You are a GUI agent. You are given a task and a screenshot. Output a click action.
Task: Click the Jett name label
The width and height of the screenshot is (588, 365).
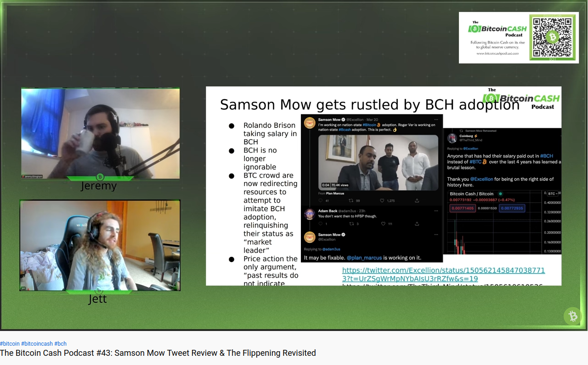click(97, 299)
